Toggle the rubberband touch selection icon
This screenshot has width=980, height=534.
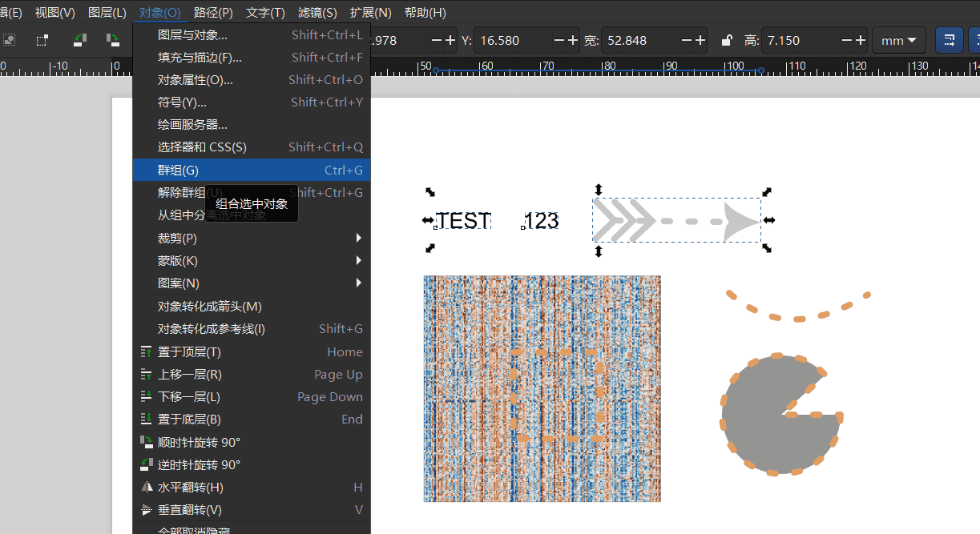pos(42,40)
